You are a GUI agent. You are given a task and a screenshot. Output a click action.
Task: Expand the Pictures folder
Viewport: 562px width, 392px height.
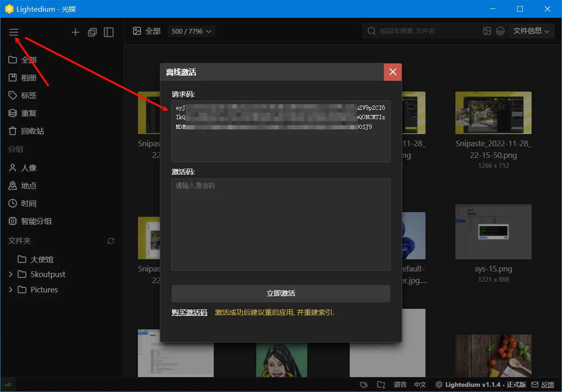11,290
